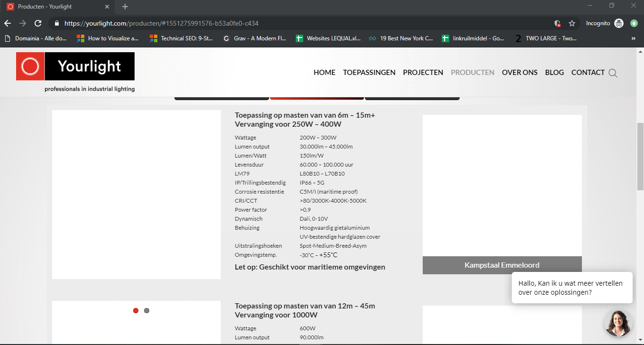Click the heading "Vervanging voor 1000W"

[x=276, y=315]
